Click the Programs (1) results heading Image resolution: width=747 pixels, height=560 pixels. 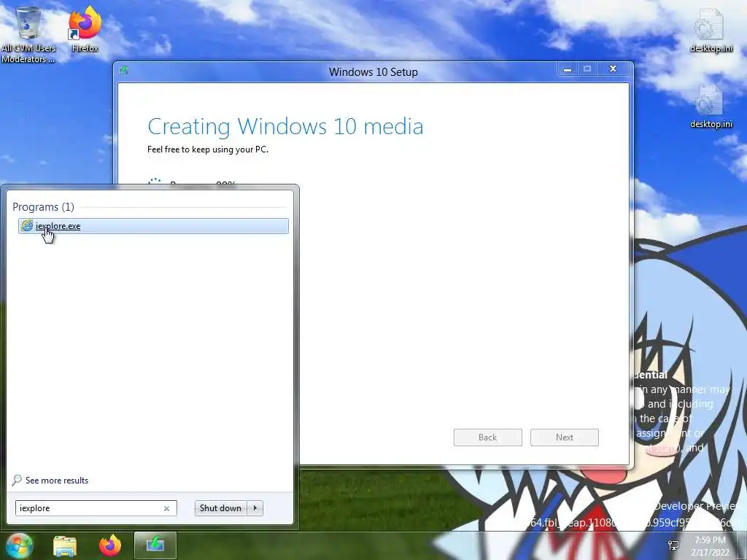[x=43, y=206]
